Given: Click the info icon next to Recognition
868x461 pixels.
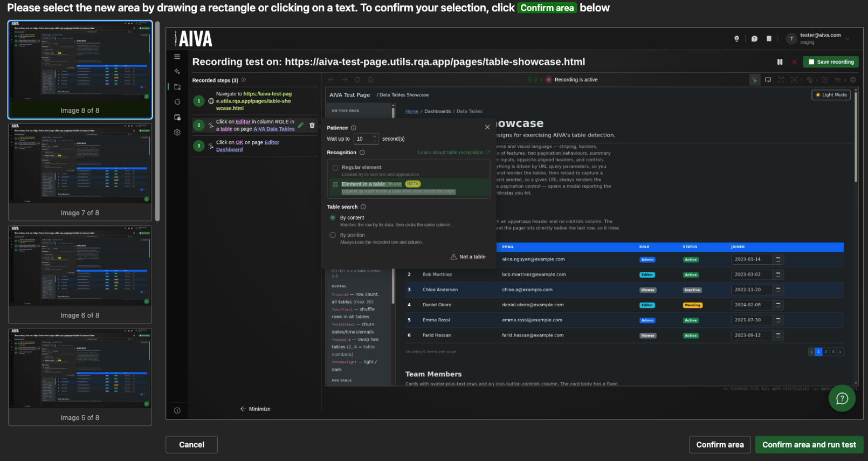Looking at the screenshot, I should (362, 153).
